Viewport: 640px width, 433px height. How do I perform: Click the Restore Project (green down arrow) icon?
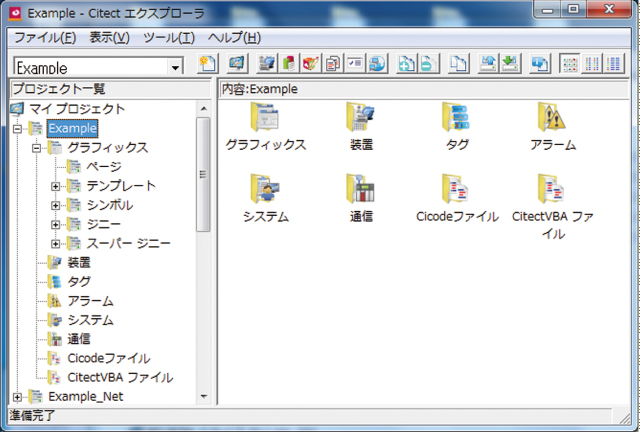coord(510,64)
